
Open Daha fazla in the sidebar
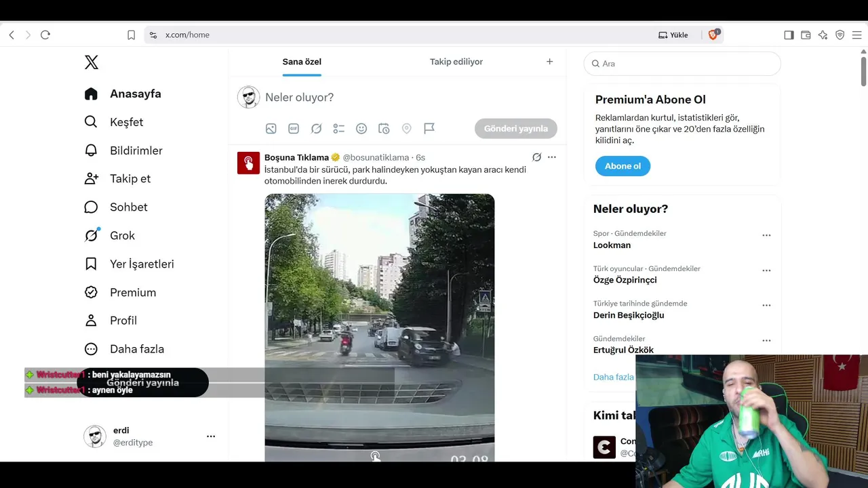[x=124, y=349]
